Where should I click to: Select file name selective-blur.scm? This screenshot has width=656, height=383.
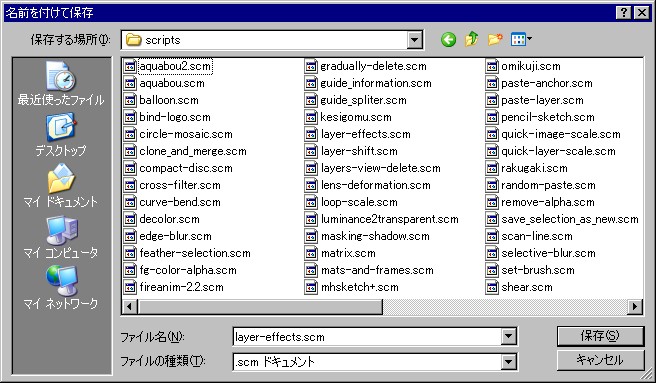tap(548, 253)
